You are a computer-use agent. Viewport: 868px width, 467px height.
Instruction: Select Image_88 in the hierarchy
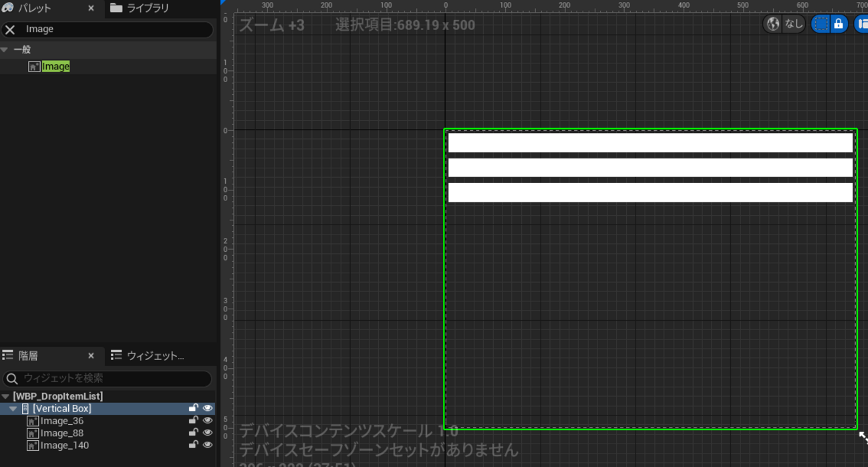61,433
